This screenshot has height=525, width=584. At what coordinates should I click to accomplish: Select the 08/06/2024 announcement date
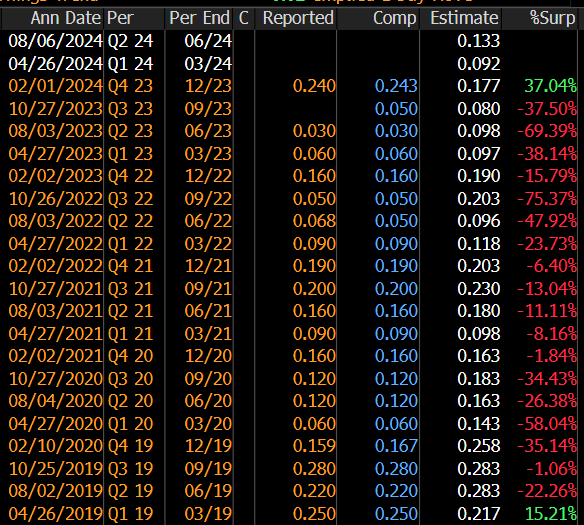55,41
